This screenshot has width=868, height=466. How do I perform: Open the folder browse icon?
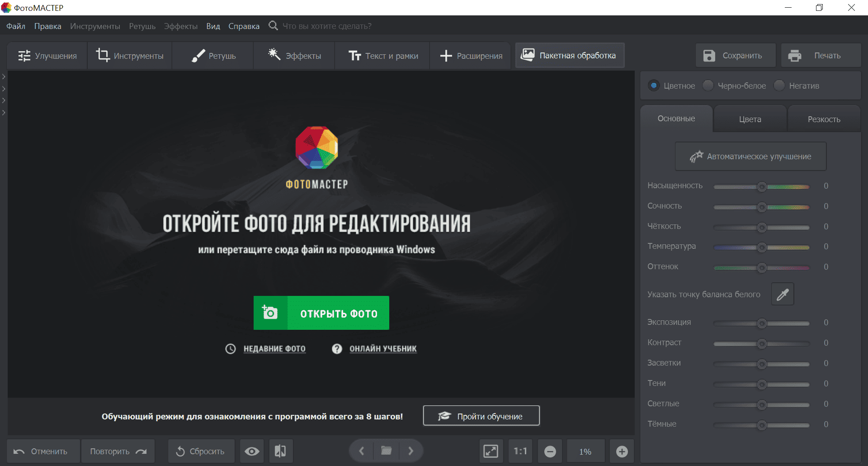[x=387, y=451]
